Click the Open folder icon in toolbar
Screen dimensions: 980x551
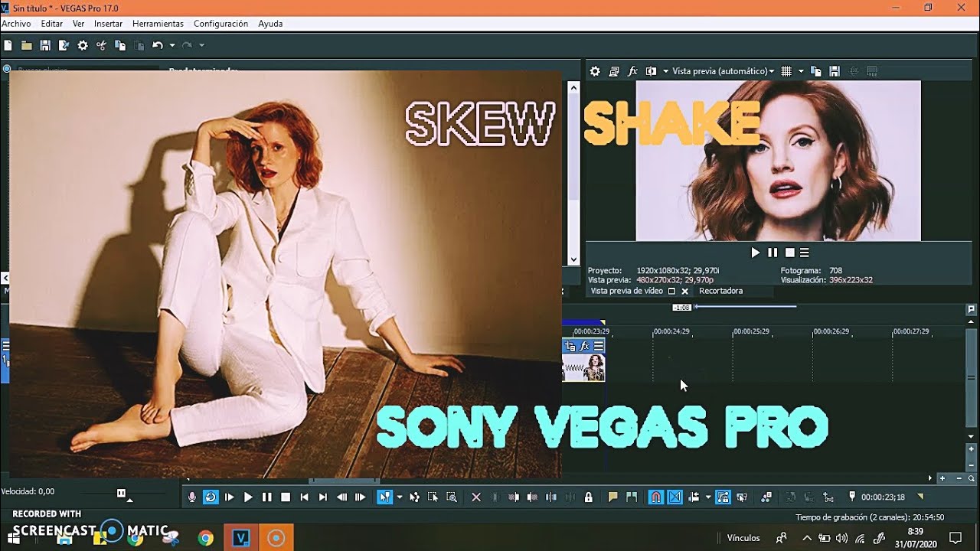[x=27, y=46]
